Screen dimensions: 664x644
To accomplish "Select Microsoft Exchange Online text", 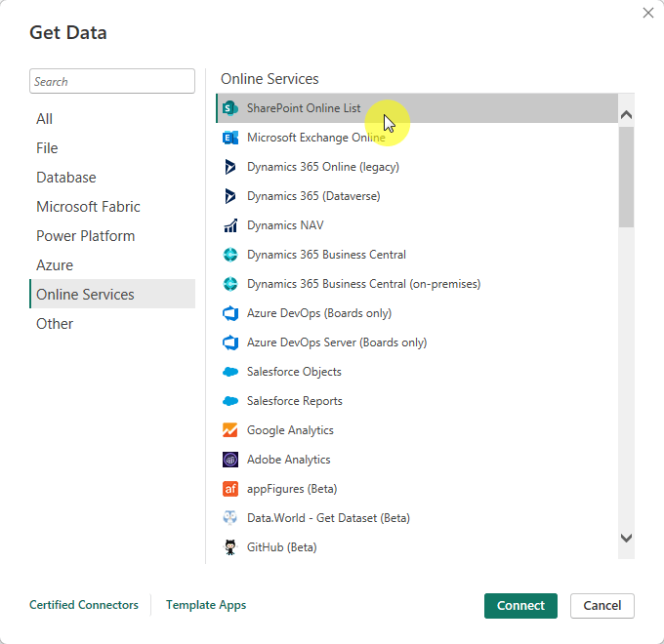I will point(316,138).
